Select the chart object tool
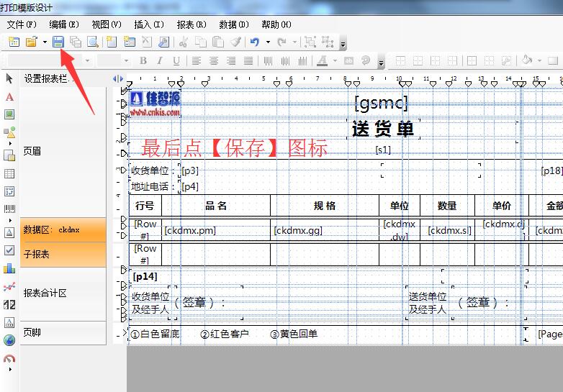This screenshot has height=392, width=563. (x=9, y=268)
